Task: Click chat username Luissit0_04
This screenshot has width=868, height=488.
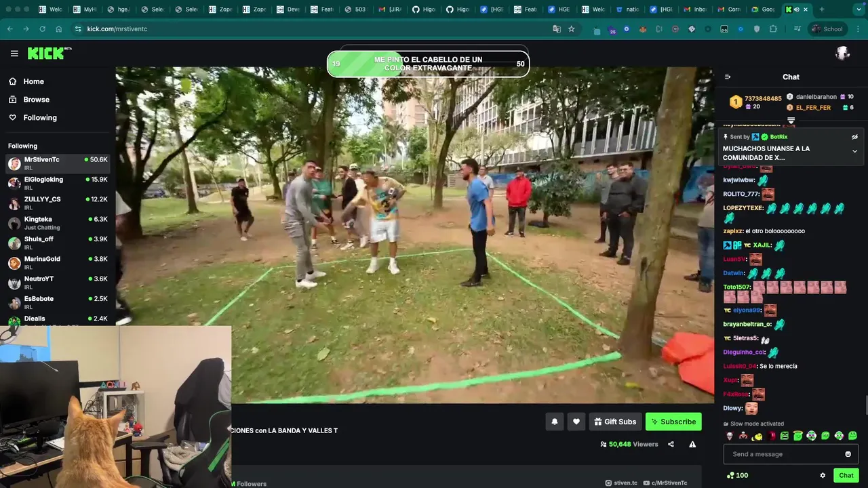Action: pyautogui.click(x=740, y=366)
